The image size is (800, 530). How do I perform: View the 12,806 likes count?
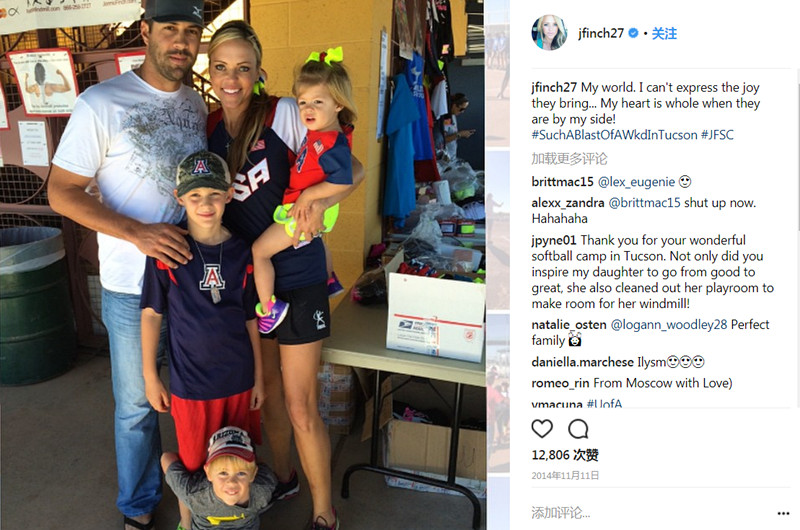tap(565, 455)
